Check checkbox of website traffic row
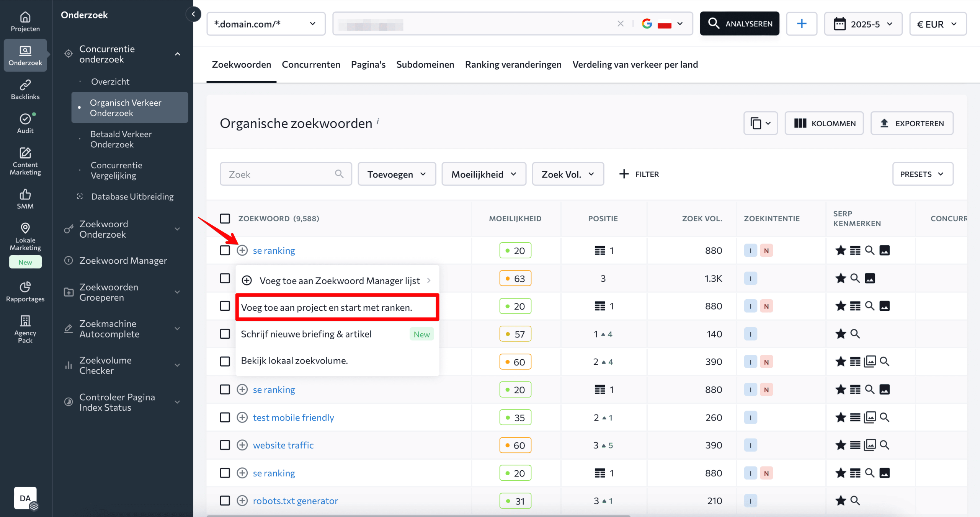Screen dimensions: 980x517 [x=225, y=445]
